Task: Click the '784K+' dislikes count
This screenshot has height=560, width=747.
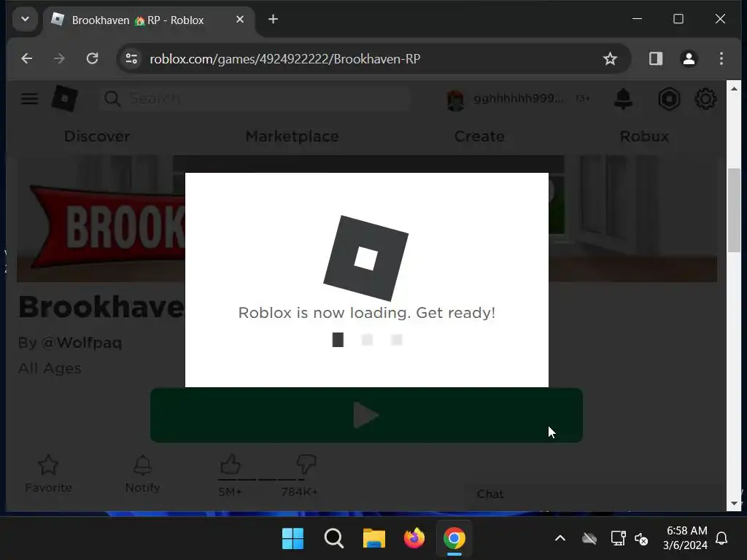Action: tap(299, 492)
